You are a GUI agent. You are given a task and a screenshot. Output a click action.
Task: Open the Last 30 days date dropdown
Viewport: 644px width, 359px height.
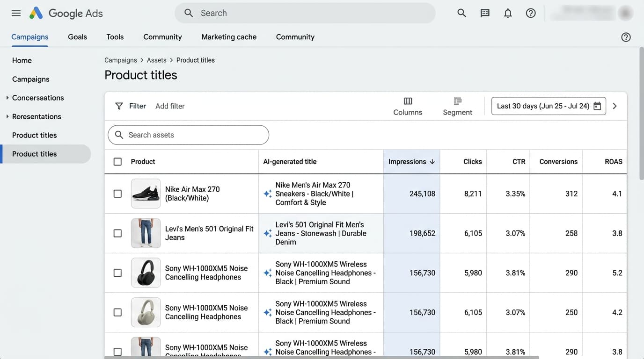pos(549,106)
